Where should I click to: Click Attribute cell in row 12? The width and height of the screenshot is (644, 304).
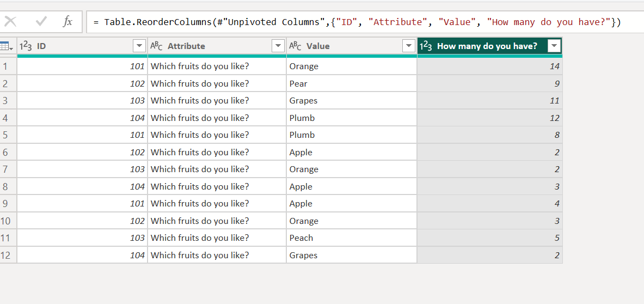pyautogui.click(x=217, y=255)
